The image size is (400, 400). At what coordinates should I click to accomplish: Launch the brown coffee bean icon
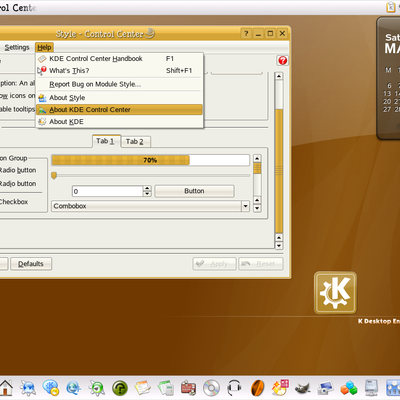click(x=258, y=388)
